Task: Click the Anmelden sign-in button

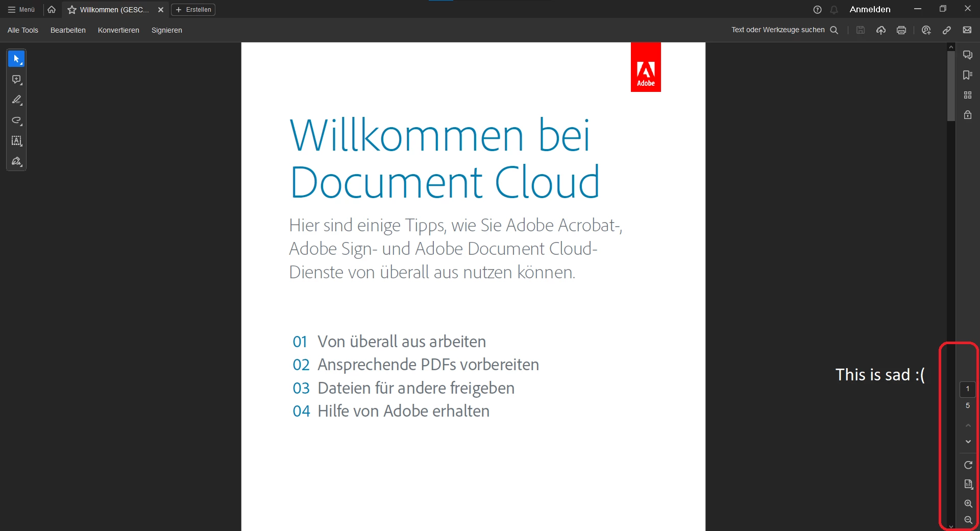Action: pos(870,9)
